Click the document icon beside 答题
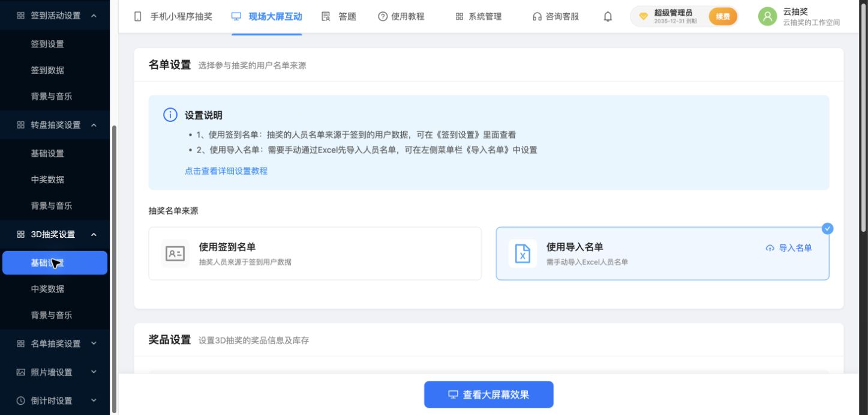Screen dimensions: 868x415 point(326,17)
